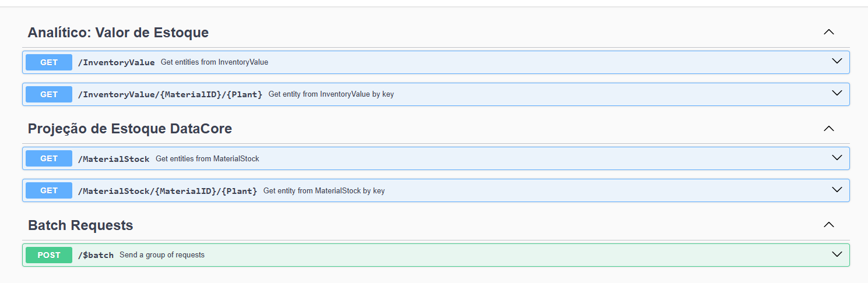
Task: Select the /$batch endpoint path
Action: tap(96, 255)
